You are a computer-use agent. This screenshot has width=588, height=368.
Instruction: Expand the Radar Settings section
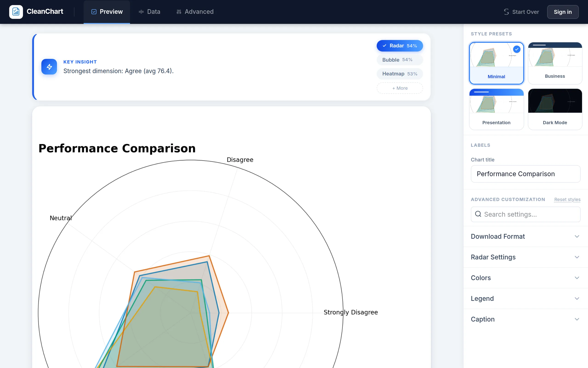[526, 257]
